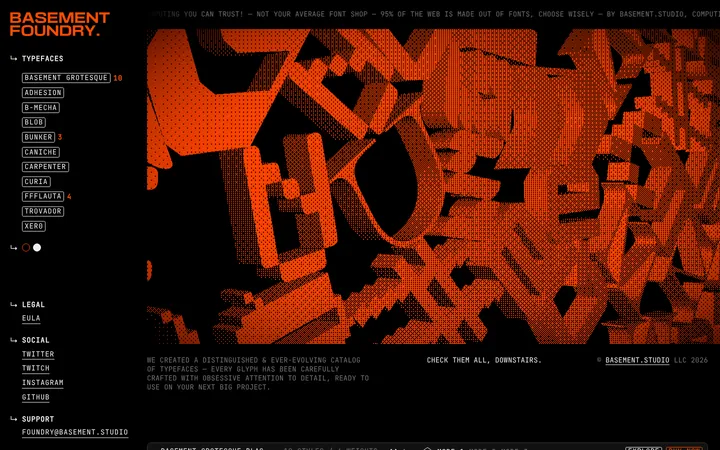Click the Support section heading
The height and width of the screenshot is (450, 720).
coord(38,419)
